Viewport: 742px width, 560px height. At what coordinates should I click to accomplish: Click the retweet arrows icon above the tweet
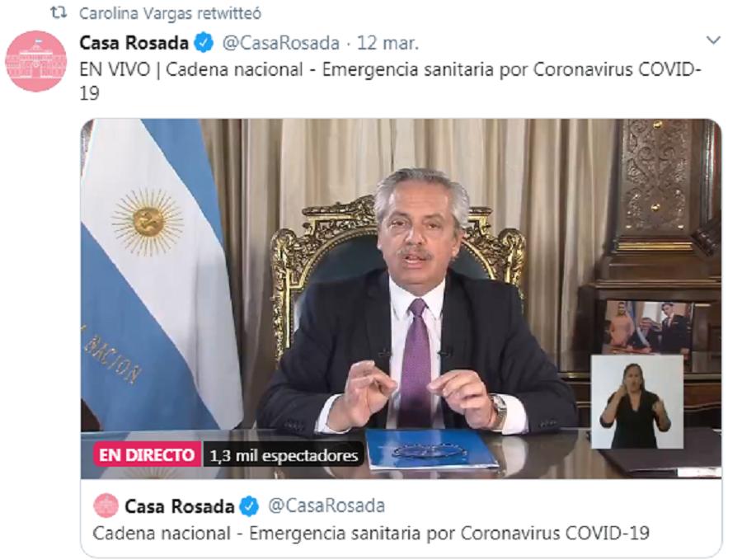59,13
